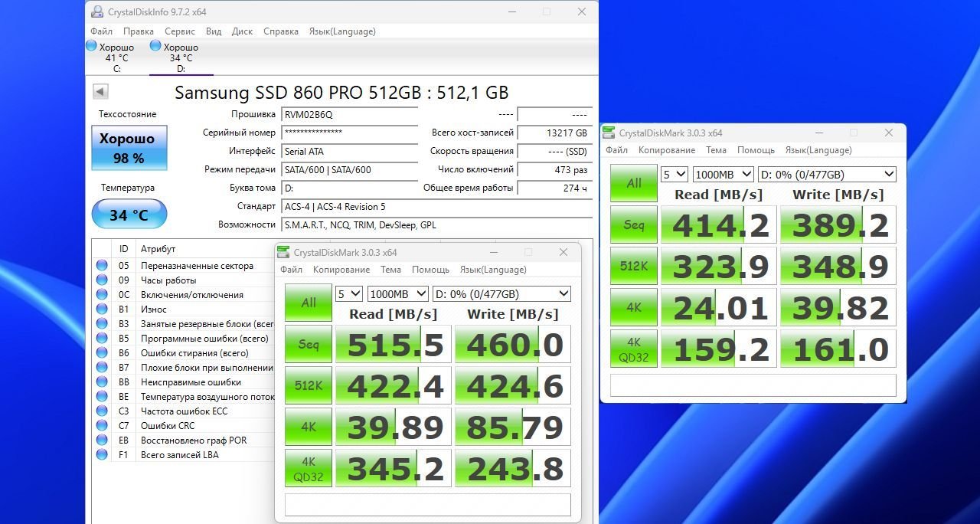Open drive D: dropdown in right CrystalDiskMark

click(827, 174)
